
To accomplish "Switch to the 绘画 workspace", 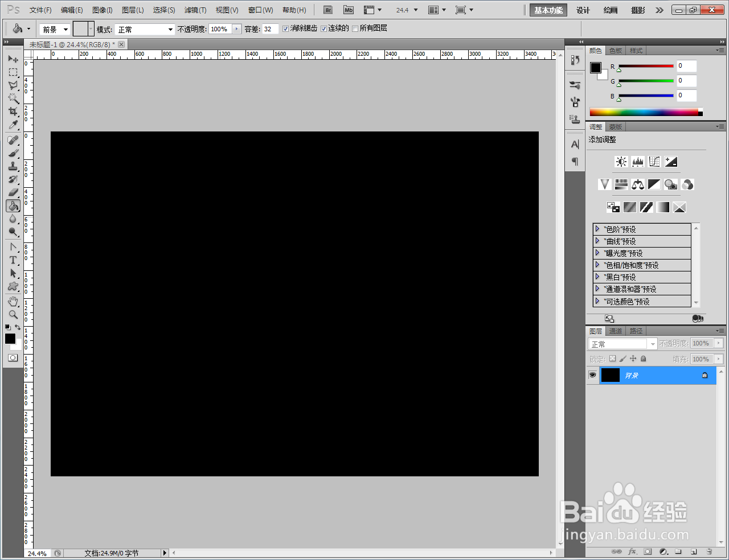I will [611, 10].
